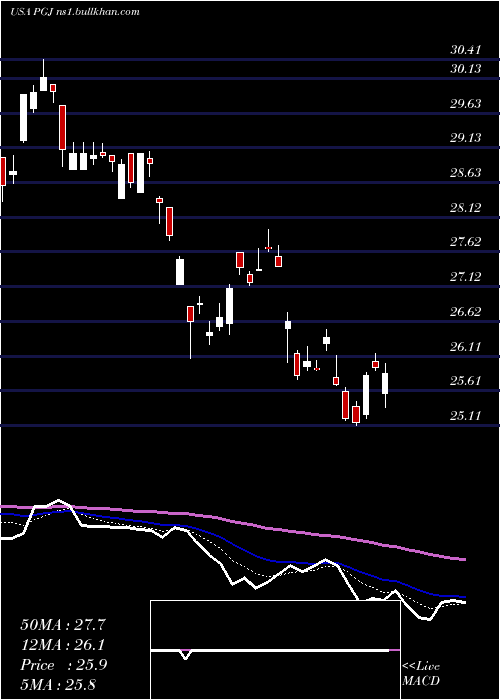
Task: Click the USA PGJ ns1.bullkhan.com title
Action: 75,12
